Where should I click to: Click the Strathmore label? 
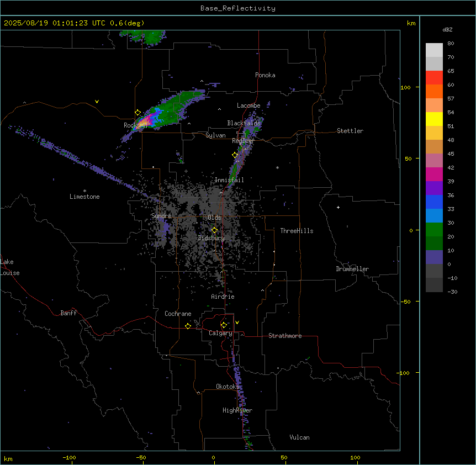click(x=285, y=336)
